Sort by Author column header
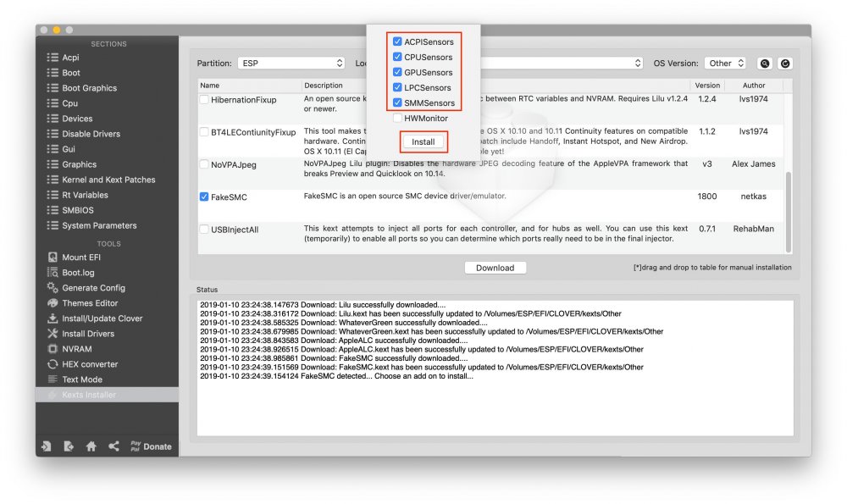Image resolution: width=847 pixels, height=504 pixels. coord(754,86)
